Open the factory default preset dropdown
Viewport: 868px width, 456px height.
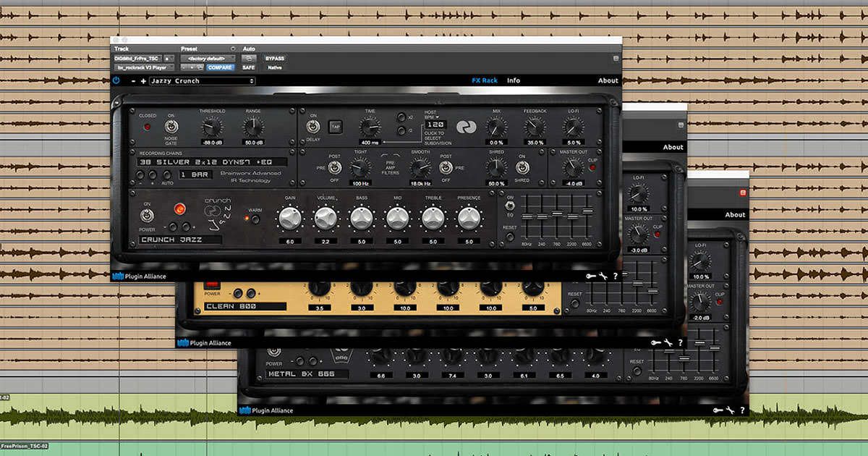tap(208, 58)
